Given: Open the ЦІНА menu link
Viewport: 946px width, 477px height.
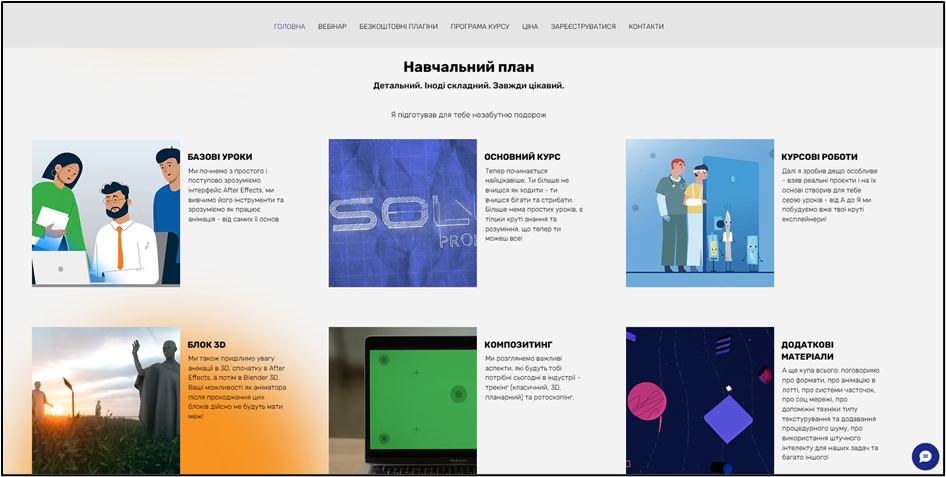Looking at the screenshot, I should 530,27.
